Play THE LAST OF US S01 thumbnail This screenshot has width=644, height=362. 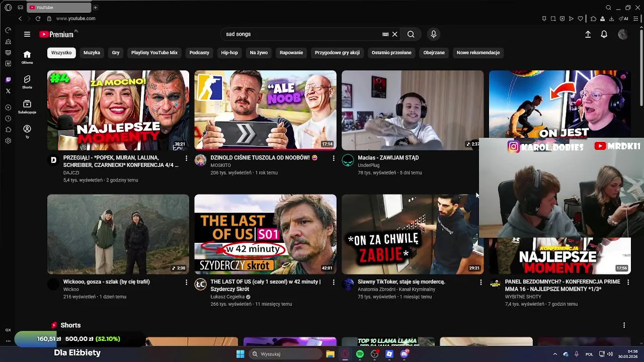tap(265, 234)
